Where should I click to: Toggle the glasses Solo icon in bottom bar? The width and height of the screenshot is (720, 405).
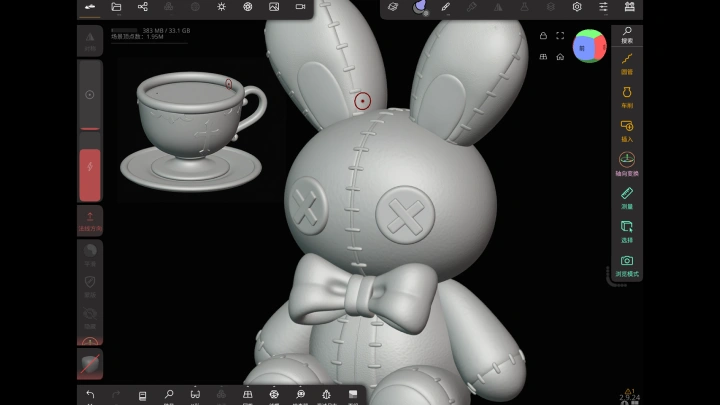(x=195, y=394)
